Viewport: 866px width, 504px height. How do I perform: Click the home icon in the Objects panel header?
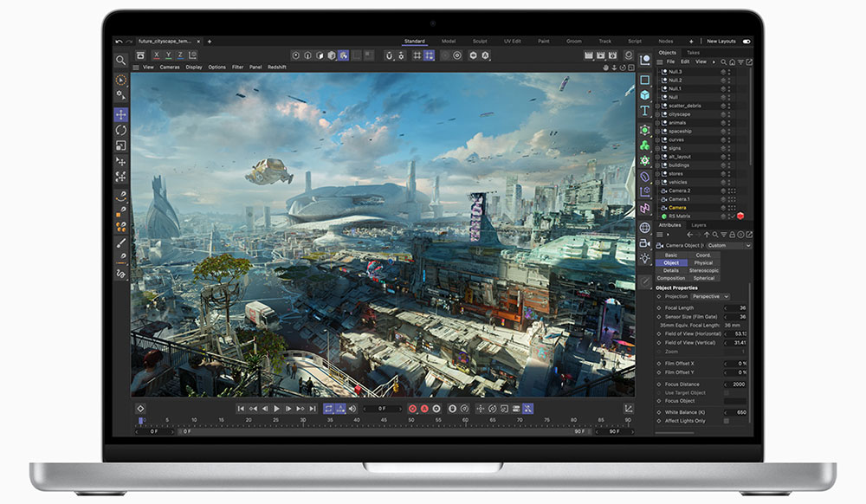tap(733, 62)
